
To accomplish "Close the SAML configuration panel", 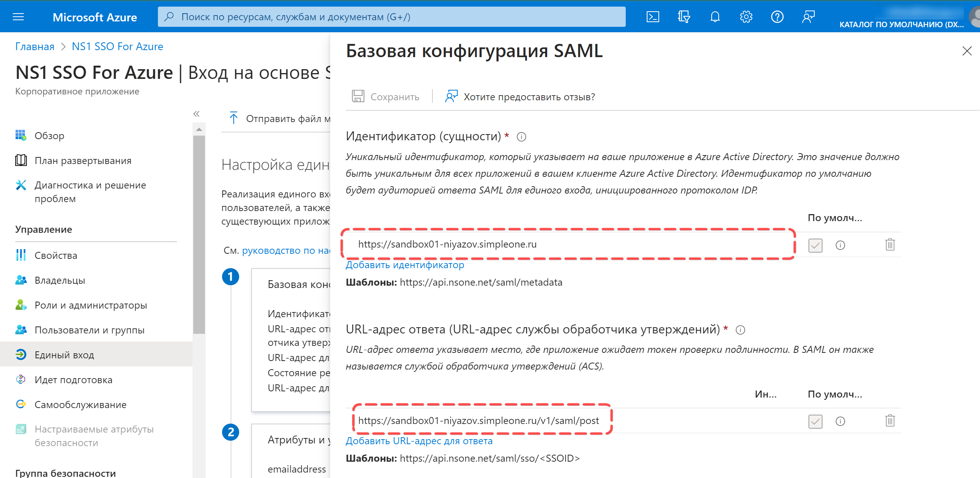I will coord(967,51).
